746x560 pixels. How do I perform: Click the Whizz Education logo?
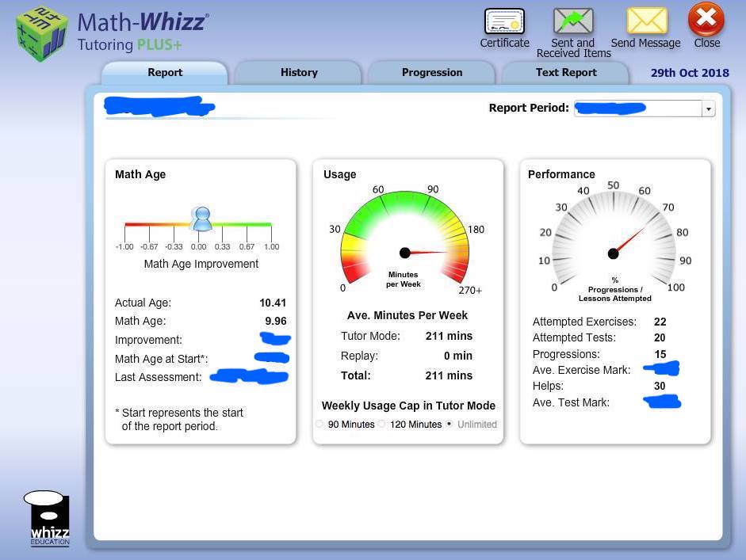(x=46, y=516)
